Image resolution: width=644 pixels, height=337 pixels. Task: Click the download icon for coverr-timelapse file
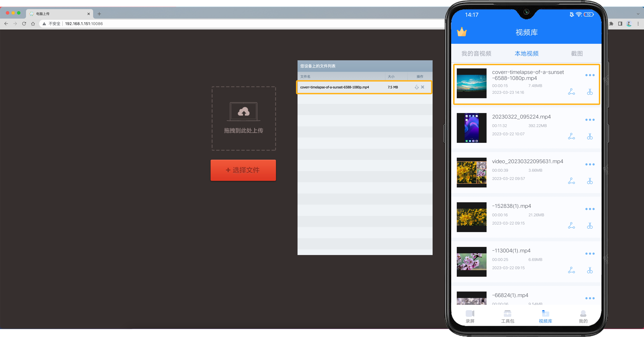(417, 87)
